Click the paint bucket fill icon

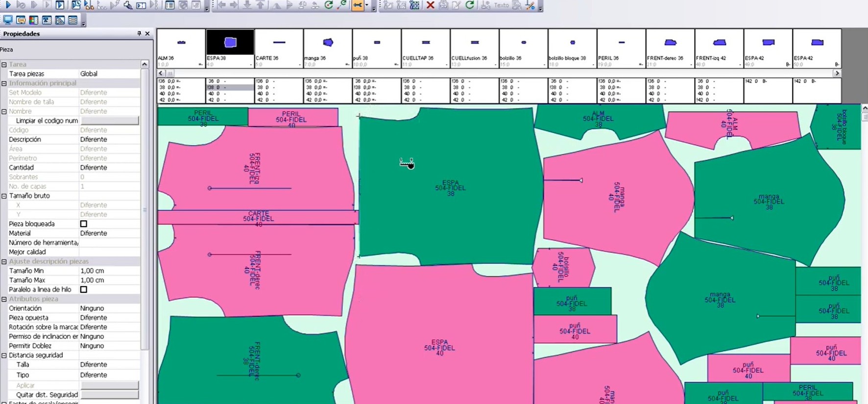coord(128,5)
